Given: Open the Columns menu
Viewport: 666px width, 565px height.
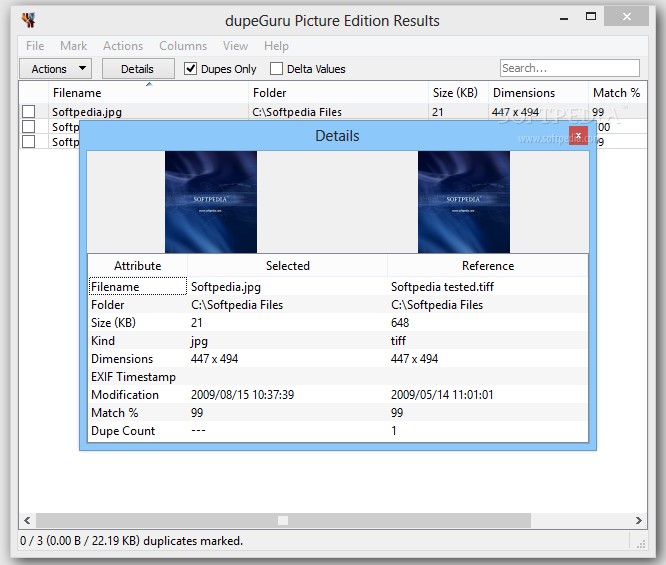Looking at the screenshot, I should (x=183, y=45).
